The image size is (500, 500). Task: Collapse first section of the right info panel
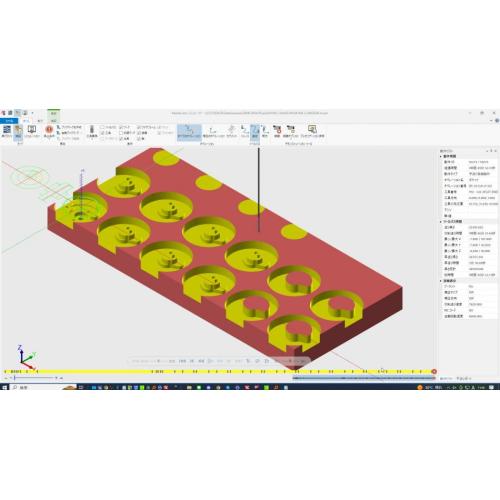(x=441, y=156)
